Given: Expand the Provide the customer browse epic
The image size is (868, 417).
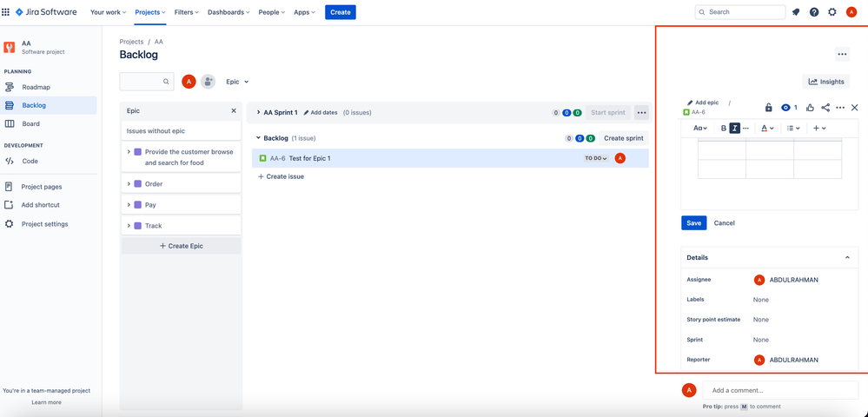Looking at the screenshot, I should 129,152.
